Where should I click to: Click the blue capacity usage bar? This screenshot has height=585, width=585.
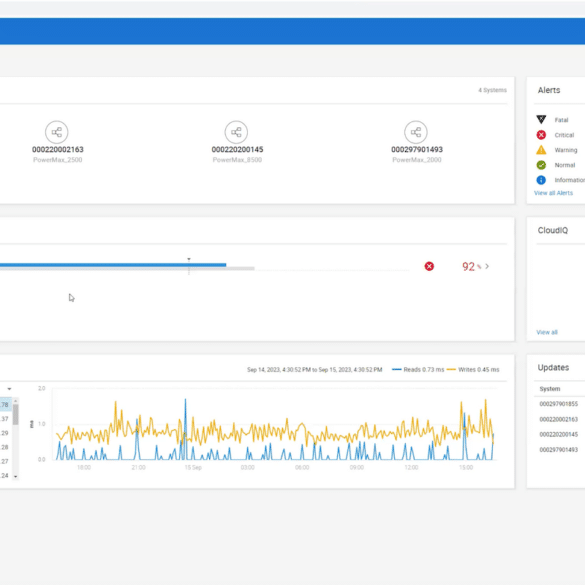point(113,265)
